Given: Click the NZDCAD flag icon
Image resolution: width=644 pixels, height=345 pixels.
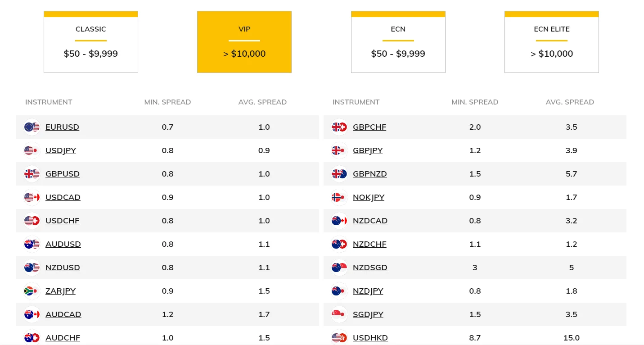Looking at the screenshot, I should (338, 221).
